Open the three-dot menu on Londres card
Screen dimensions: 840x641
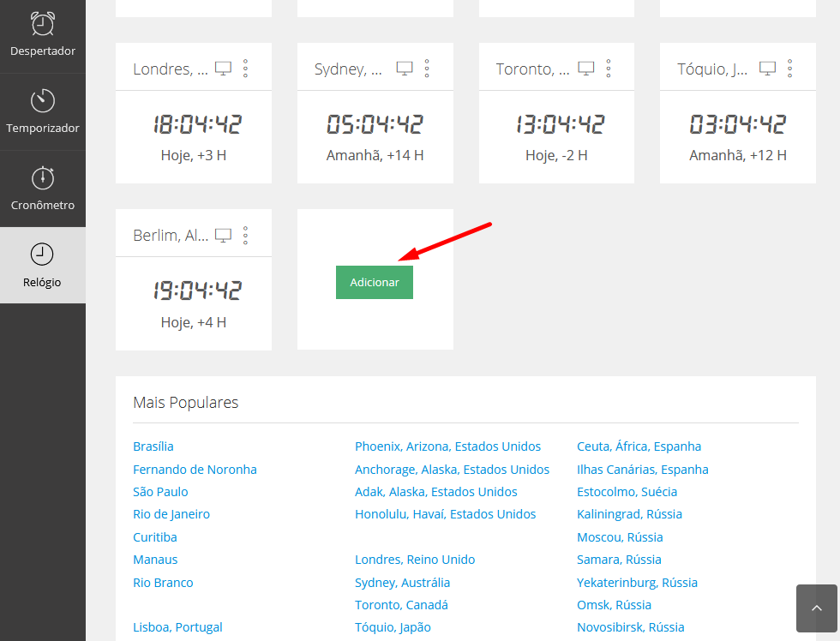click(245, 69)
